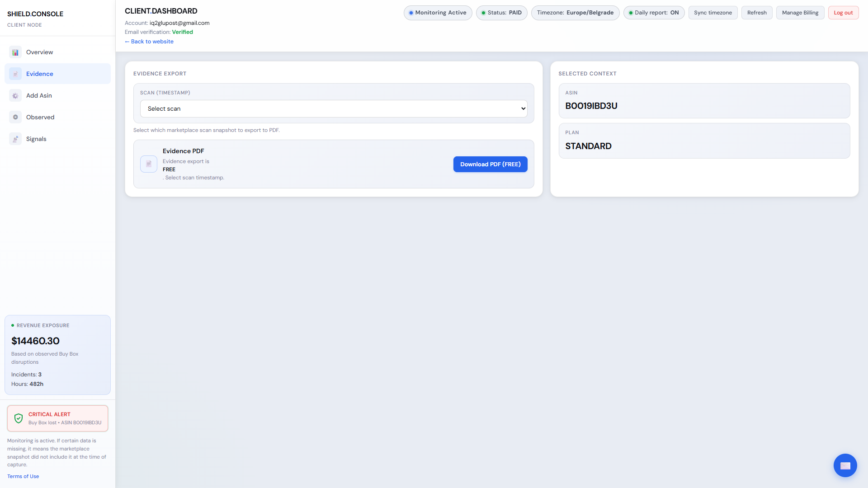Open the chat envelope bubble

point(845,465)
